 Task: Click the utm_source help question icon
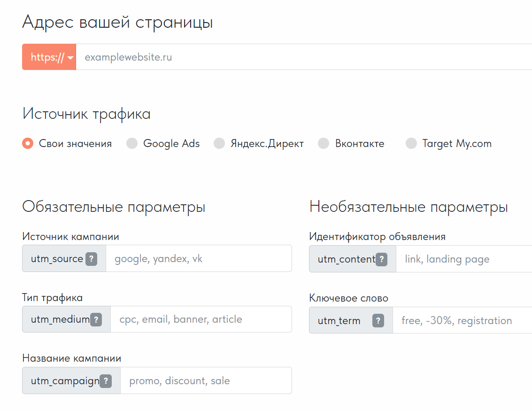(91, 259)
